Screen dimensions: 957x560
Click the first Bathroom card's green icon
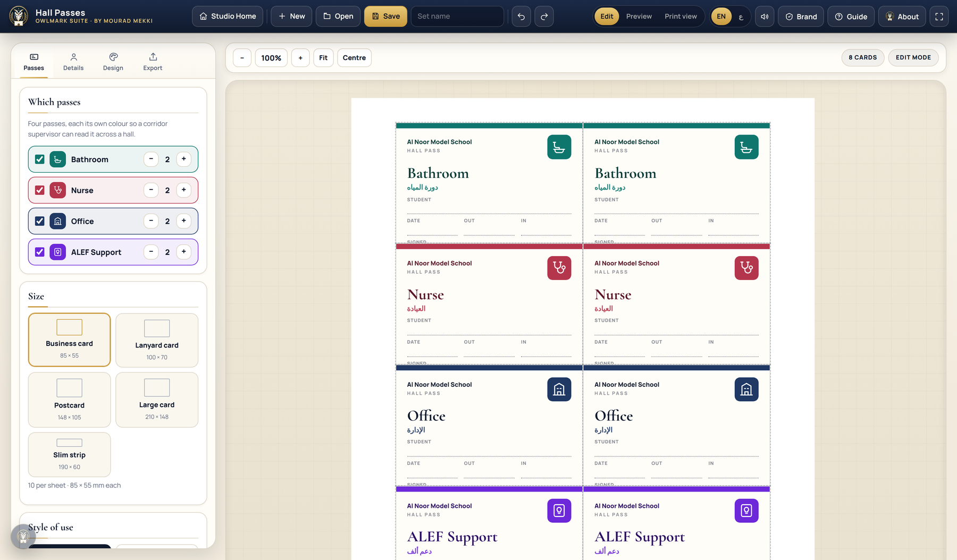559,147
